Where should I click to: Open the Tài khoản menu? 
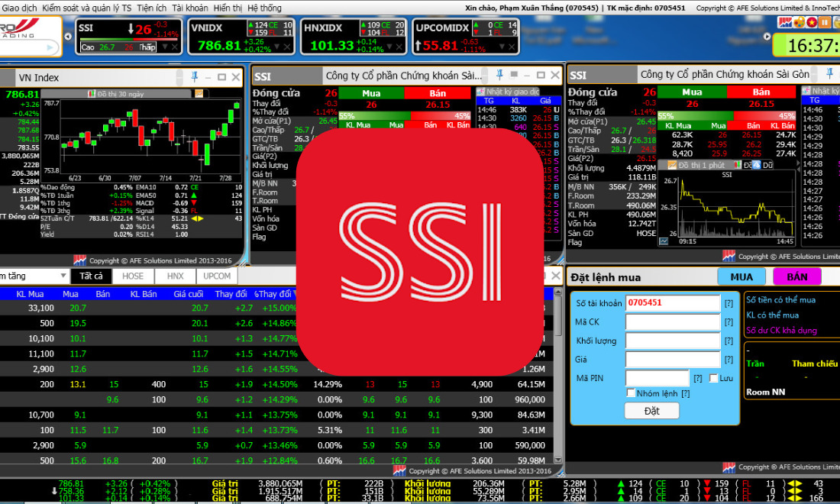click(189, 8)
